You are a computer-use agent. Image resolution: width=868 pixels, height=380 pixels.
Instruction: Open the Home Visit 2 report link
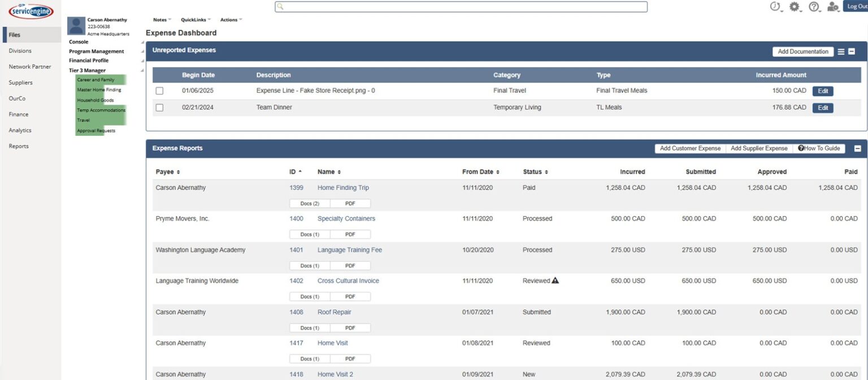pyautogui.click(x=335, y=374)
